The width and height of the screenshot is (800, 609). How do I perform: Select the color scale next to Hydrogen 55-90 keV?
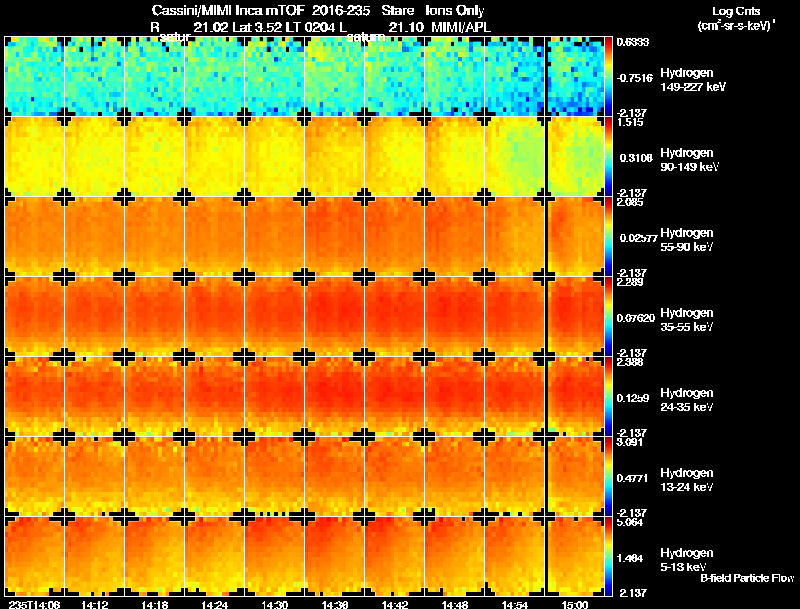pyautogui.click(x=608, y=237)
